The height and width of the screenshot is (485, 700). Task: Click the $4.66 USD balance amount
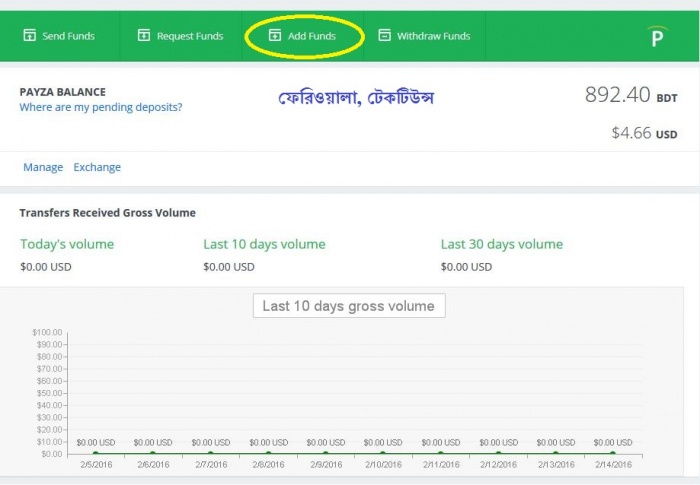(644, 133)
